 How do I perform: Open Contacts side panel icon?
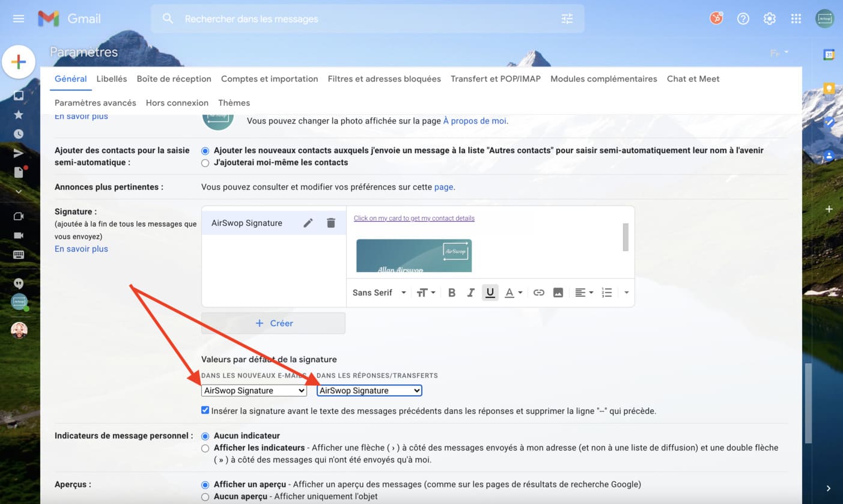click(x=829, y=156)
